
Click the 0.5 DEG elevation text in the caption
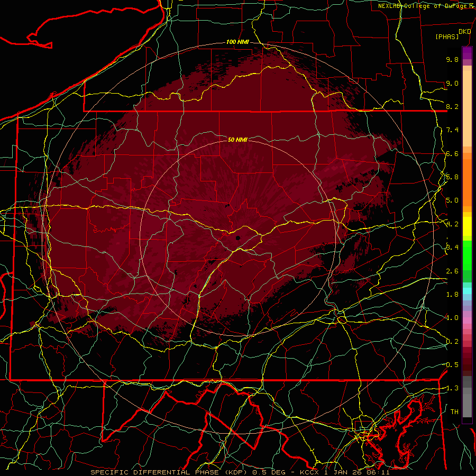pyautogui.click(x=269, y=472)
